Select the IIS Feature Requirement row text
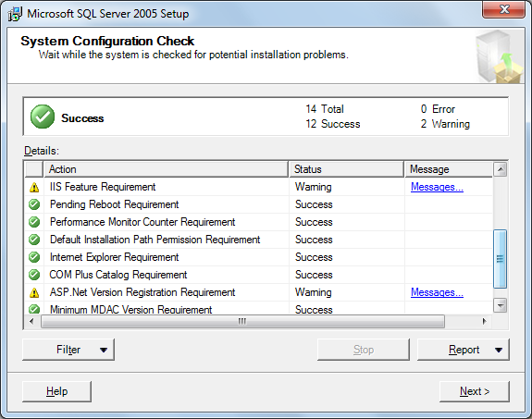The height and width of the screenshot is (419, 532). [x=103, y=187]
